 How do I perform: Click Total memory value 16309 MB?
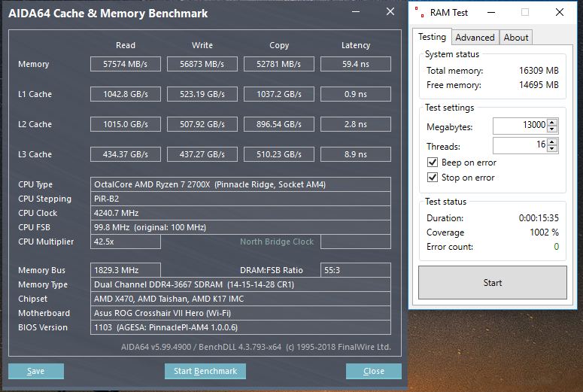(x=539, y=71)
